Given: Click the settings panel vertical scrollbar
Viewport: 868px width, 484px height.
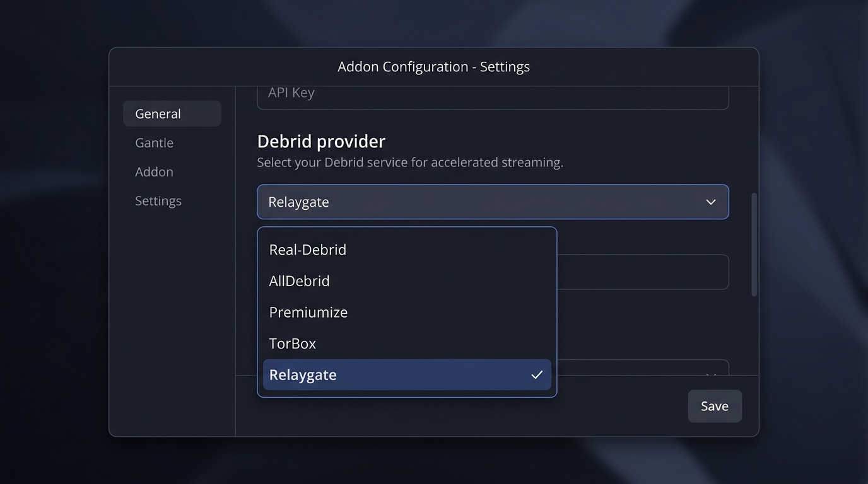Looking at the screenshot, I should click(754, 245).
